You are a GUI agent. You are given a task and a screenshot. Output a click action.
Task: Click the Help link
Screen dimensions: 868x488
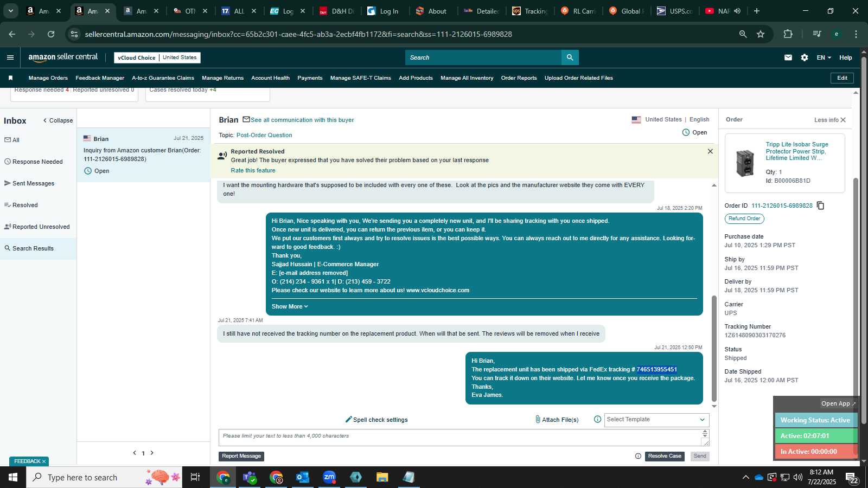[x=845, y=57]
